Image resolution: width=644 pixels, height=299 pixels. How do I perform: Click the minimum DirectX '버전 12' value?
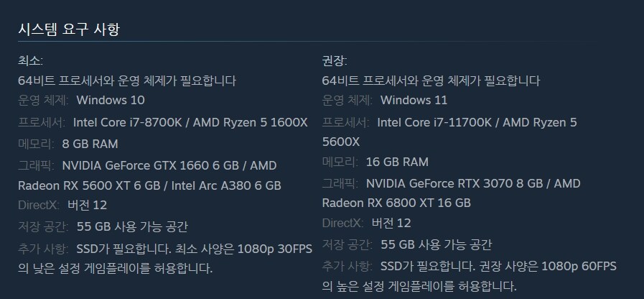point(87,206)
